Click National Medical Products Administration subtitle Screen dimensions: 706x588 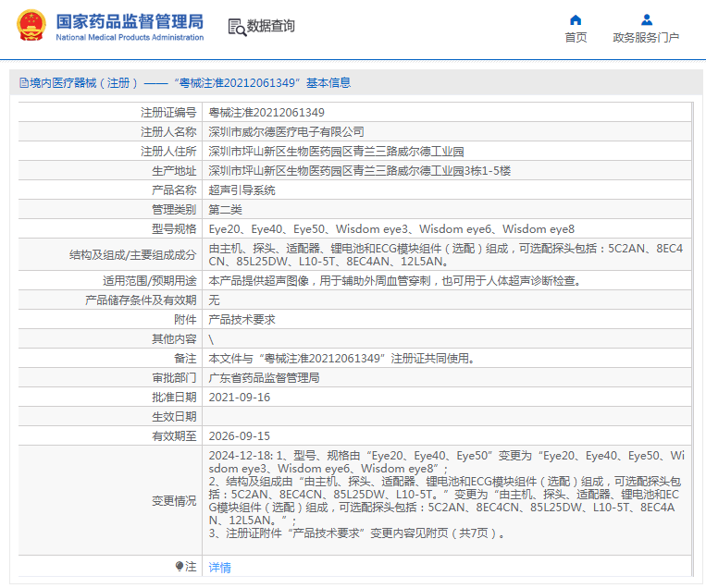pos(130,37)
